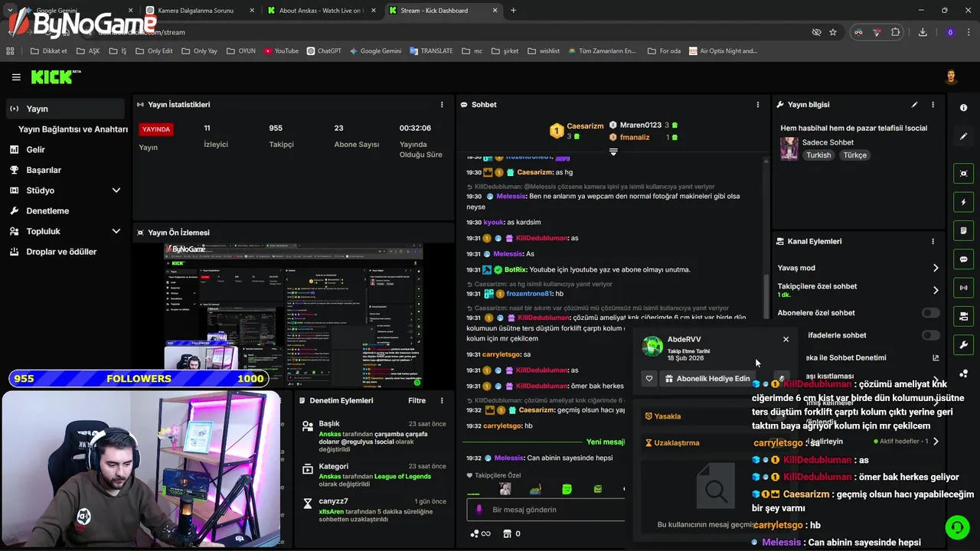Click the points infinity icon below chat

(479, 533)
